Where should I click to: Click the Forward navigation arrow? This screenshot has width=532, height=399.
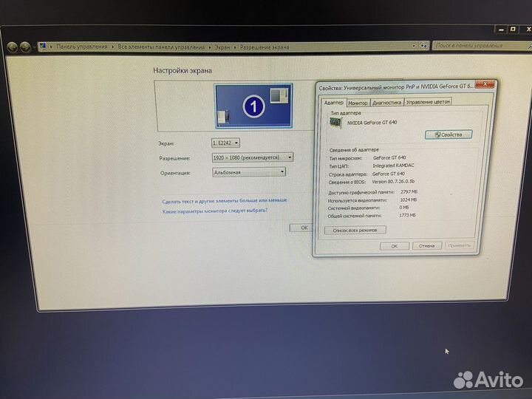(x=25, y=47)
